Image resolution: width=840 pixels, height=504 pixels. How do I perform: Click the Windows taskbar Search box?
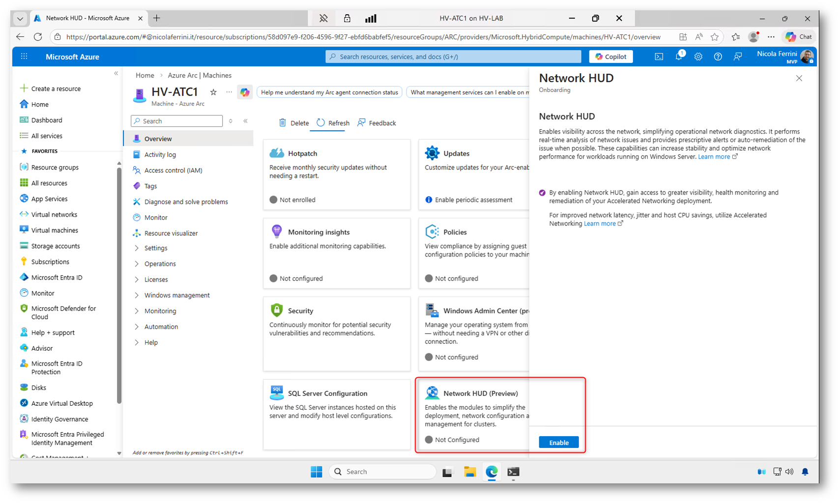(x=382, y=472)
